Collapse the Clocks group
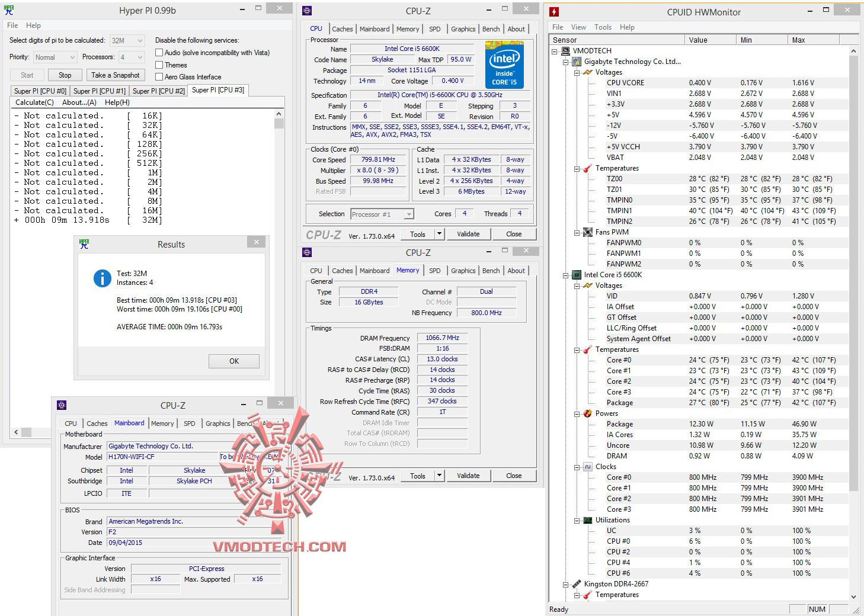Screen dimensions: 864x616 577,467
